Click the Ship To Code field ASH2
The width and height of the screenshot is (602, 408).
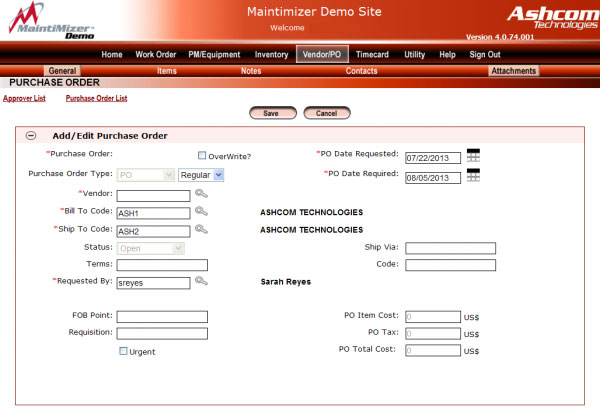[x=153, y=231]
